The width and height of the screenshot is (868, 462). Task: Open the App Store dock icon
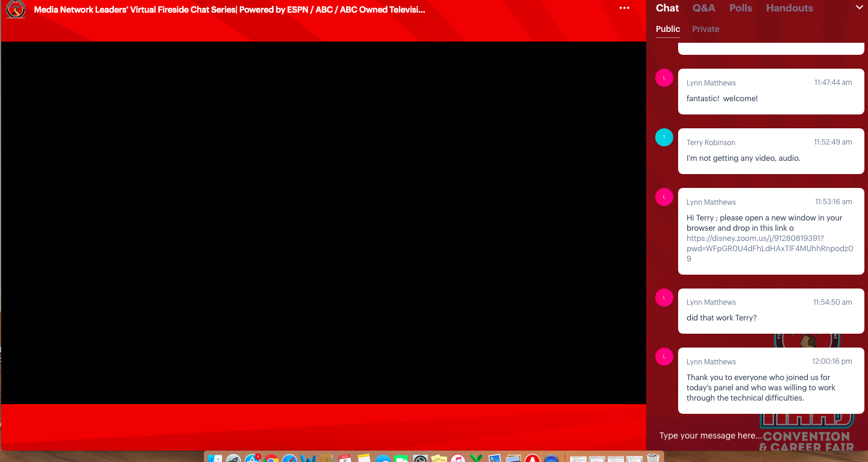coord(252,459)
